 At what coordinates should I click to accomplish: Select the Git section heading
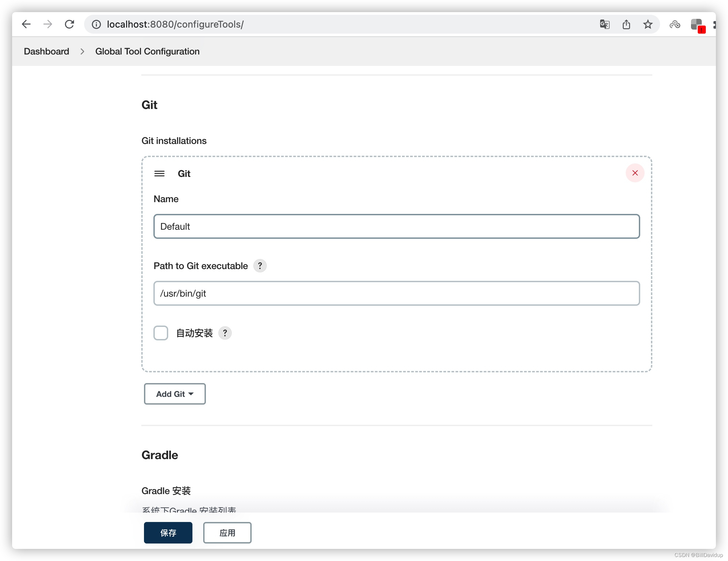pos(149,105)
